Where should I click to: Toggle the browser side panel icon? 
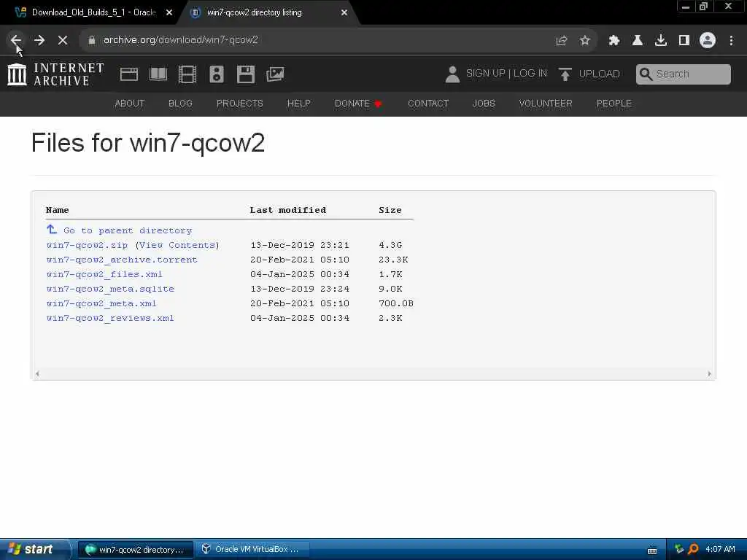[x=684, y=41]
